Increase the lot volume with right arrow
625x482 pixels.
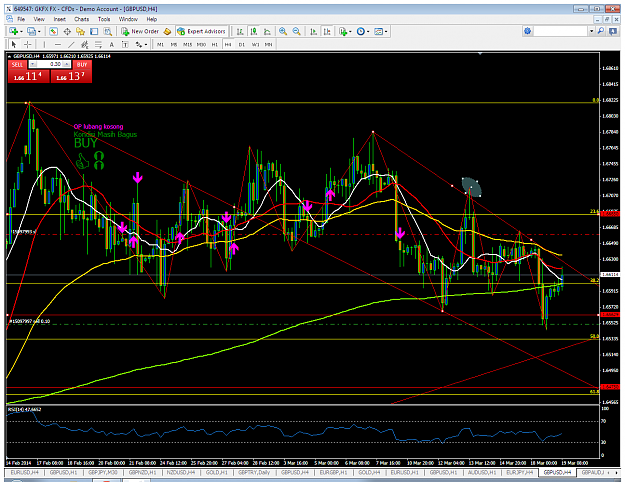click(x=67, y=64)
